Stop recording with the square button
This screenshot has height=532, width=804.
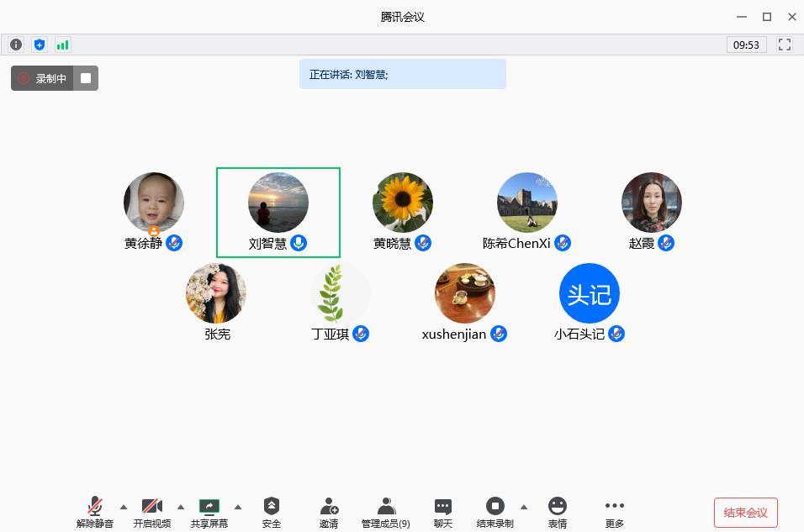pos(86,78)
